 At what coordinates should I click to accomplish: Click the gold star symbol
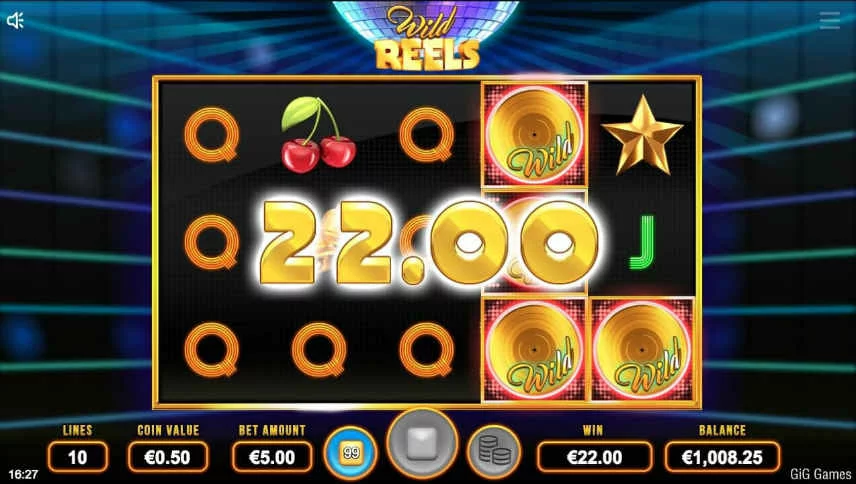(643, 135)
